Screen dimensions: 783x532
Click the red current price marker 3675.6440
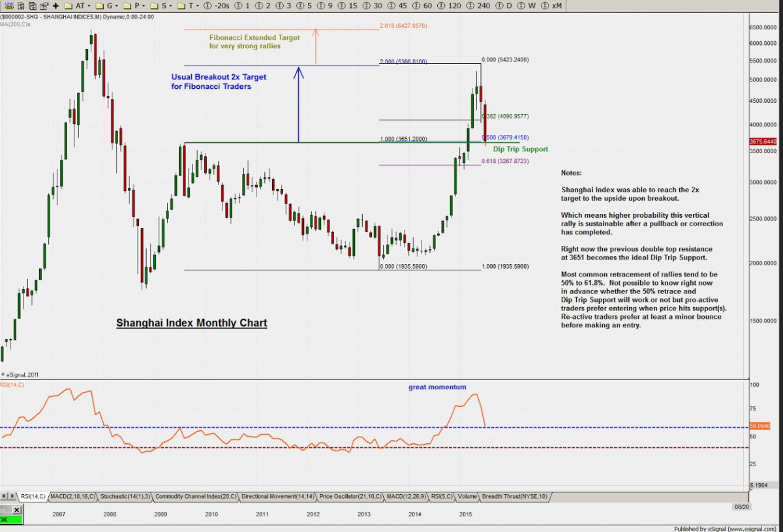click(763, 141)
